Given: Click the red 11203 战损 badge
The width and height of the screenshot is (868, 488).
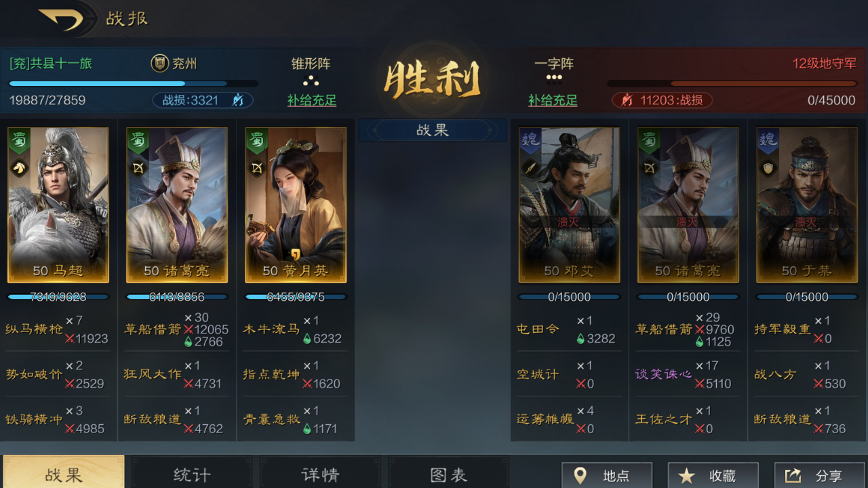Looking at the screenshot, I should [662, 100].
